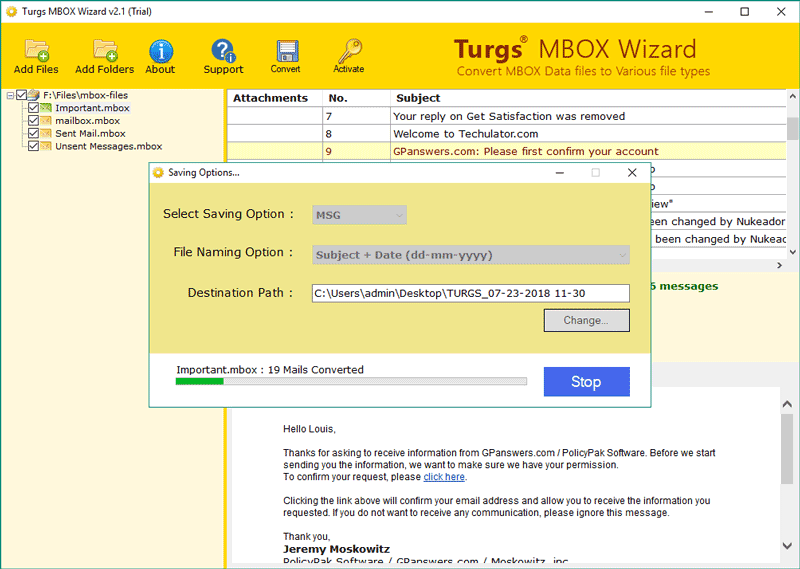Select the mailbox.mbox tree item
This screenshot has width=800, height=569.
[88, 120]
